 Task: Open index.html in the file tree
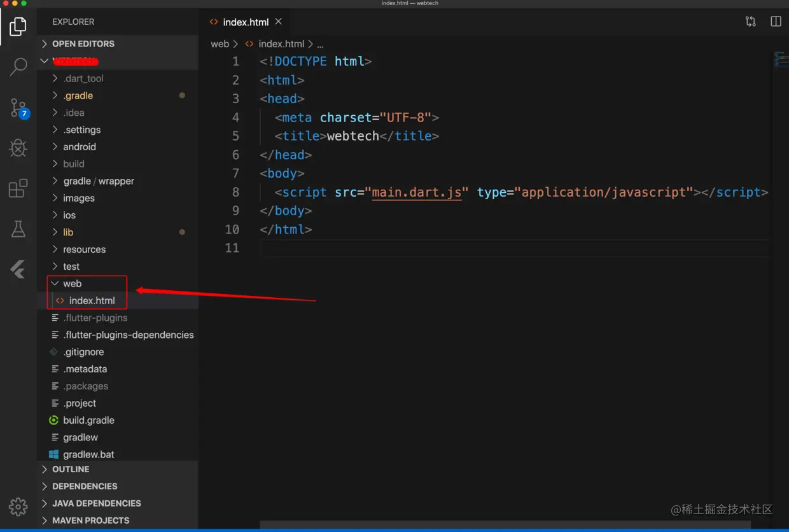(118, 301)
